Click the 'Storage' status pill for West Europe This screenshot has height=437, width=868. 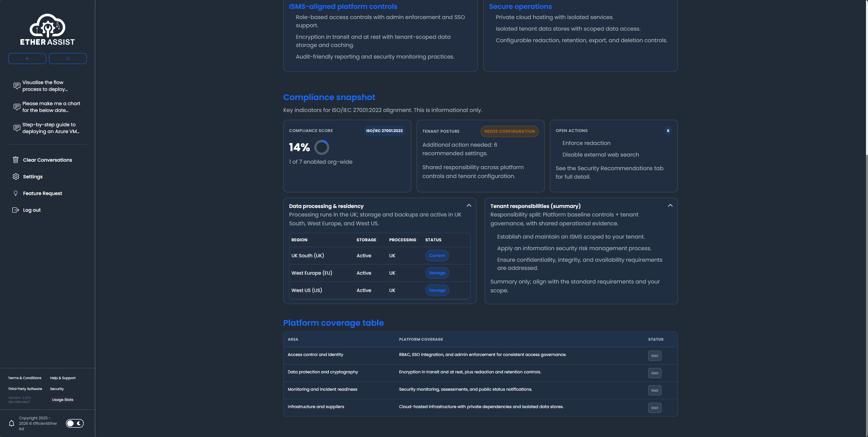point(437,273)
